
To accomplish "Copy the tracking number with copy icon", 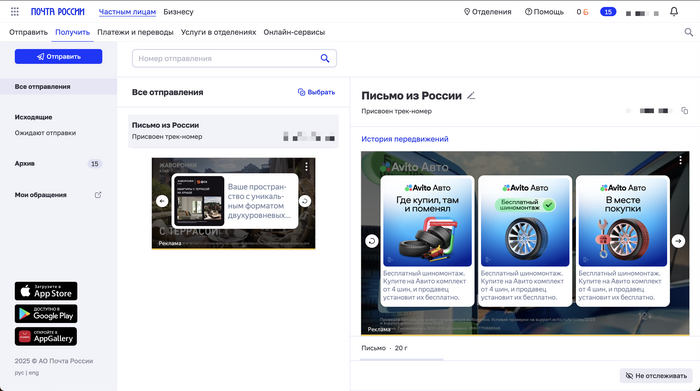I will (684, 110).
